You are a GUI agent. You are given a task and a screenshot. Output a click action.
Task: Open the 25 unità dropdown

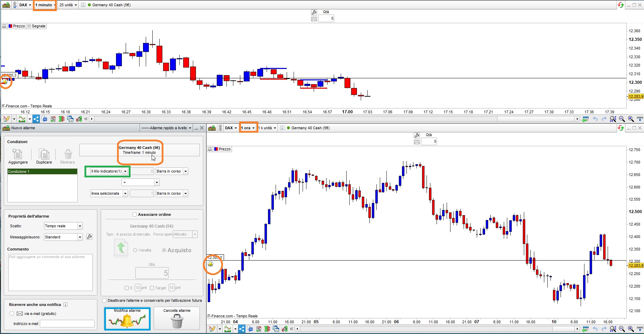68,5
